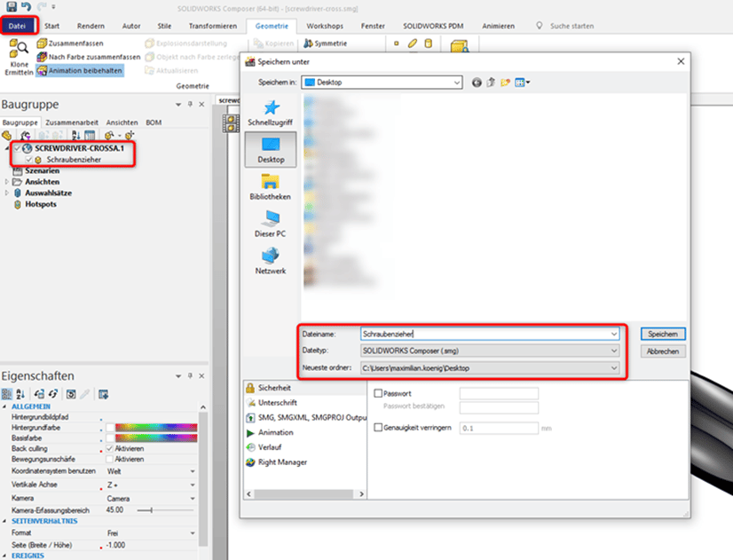The height and width of the screenshot is (560, 733).
Task: Enable the Passwort checkbox
Action: [x=379, y=393]
